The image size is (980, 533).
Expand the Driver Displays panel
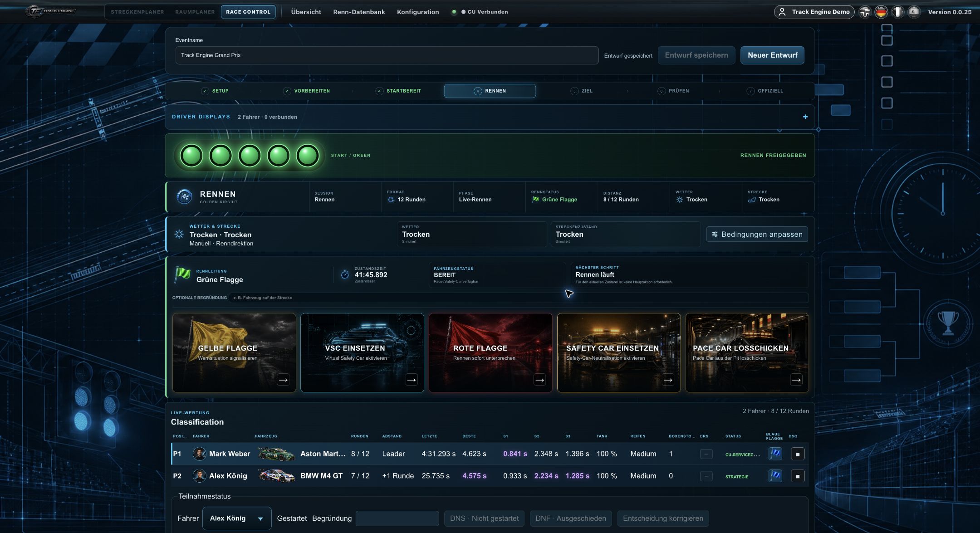805,117
